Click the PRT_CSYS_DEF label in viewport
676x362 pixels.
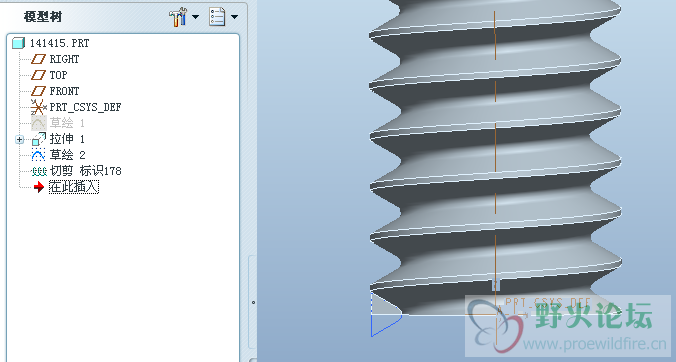click(x=548, y=302)
